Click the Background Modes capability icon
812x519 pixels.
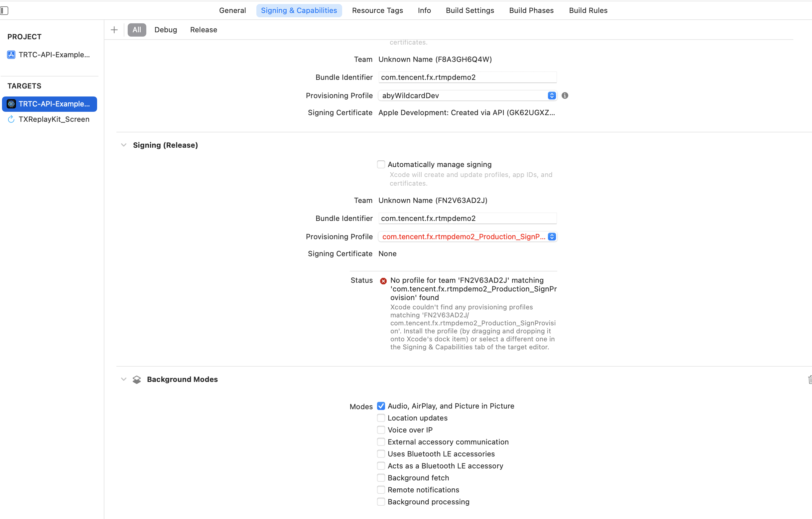(x=137, y=380)
